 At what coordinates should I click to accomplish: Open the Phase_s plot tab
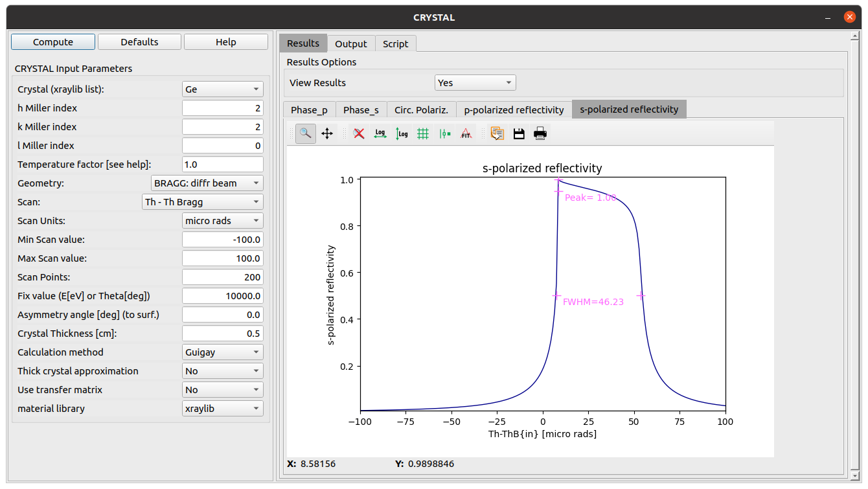pyautogui.click(x=361, y=109)
